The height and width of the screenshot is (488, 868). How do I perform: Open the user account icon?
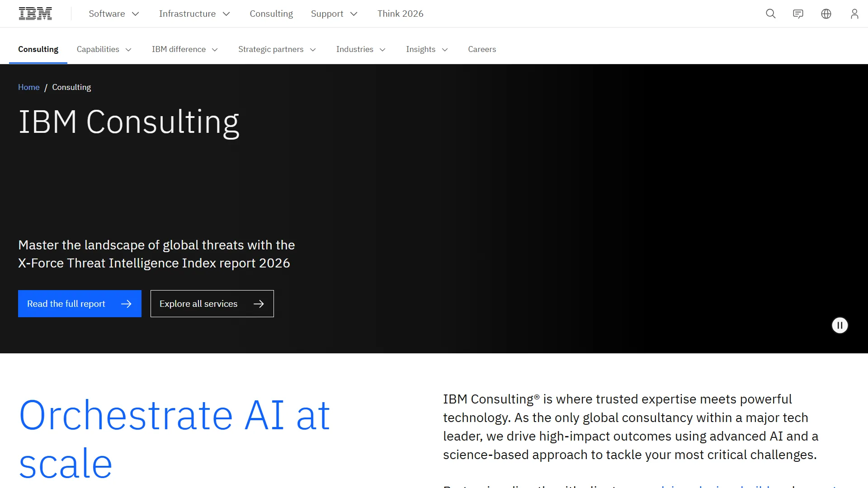point(854,14)
